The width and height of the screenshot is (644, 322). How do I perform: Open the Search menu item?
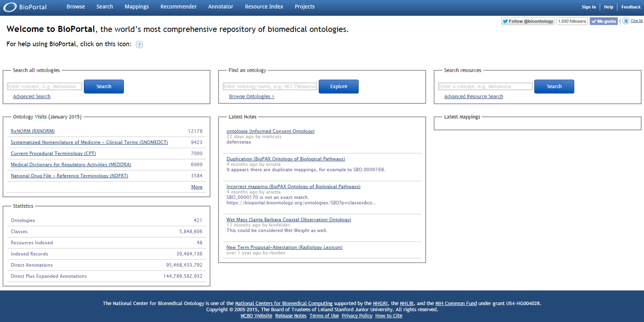[x=105, y=7]
